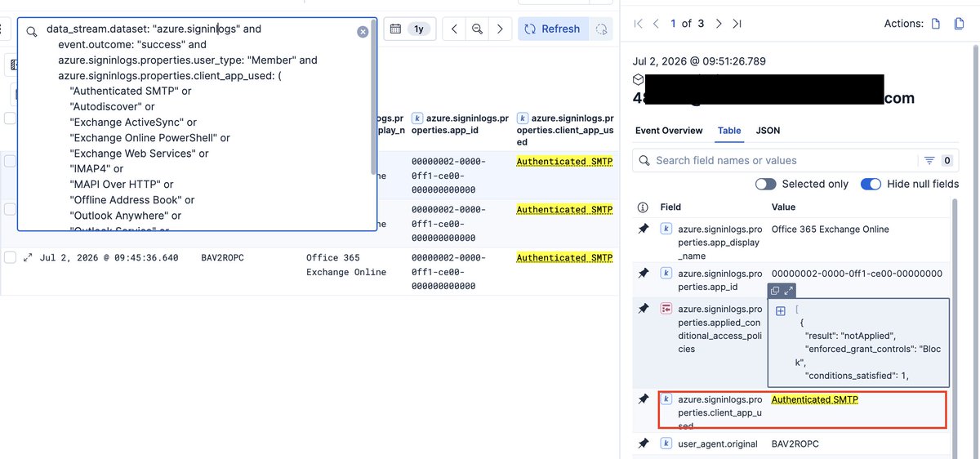
Task: Open the calendar date quick menu
Action: click(395, 29)
